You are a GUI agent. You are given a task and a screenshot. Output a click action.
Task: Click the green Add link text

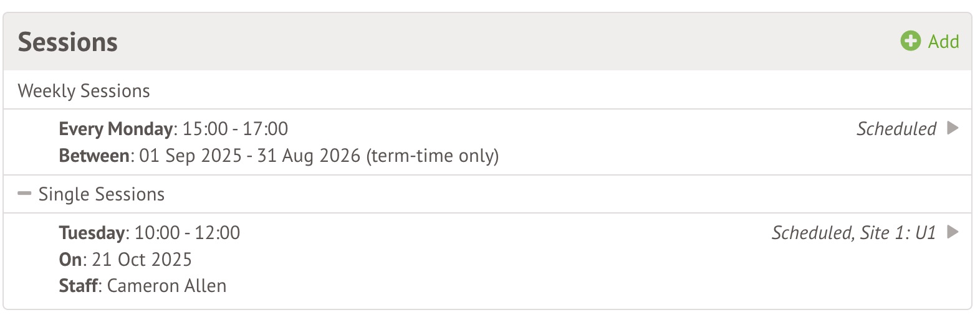pyautogui.click(x=943, y=42)
